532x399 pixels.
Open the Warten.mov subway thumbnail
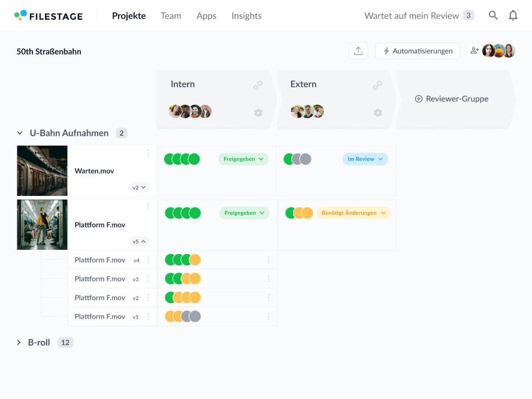[x=42, y=171]
